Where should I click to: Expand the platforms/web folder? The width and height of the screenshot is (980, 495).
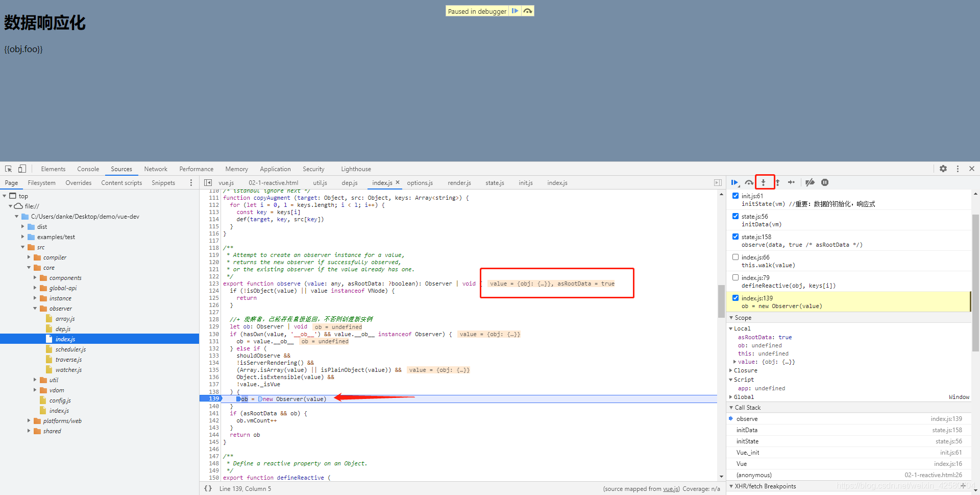click(x=29, y=421)
